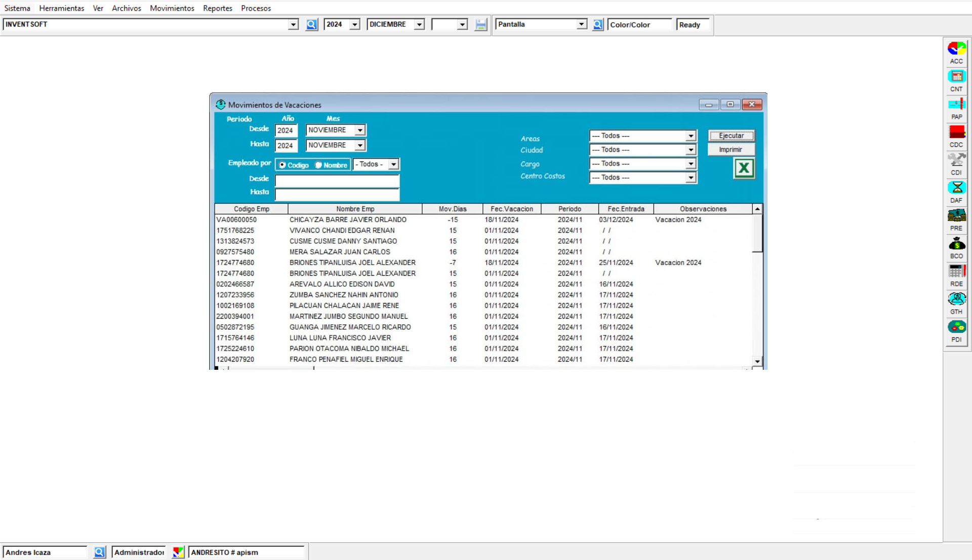Expand the Mes dropdown set to NOVIEMBRE

359,130
